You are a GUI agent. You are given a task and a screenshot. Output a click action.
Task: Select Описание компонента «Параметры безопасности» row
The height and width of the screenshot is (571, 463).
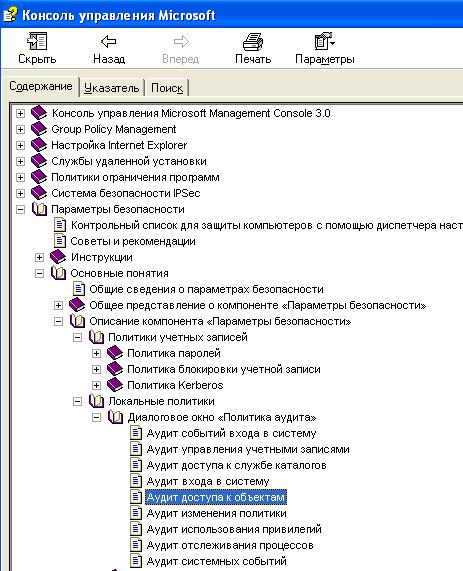[x=220, y=321]
